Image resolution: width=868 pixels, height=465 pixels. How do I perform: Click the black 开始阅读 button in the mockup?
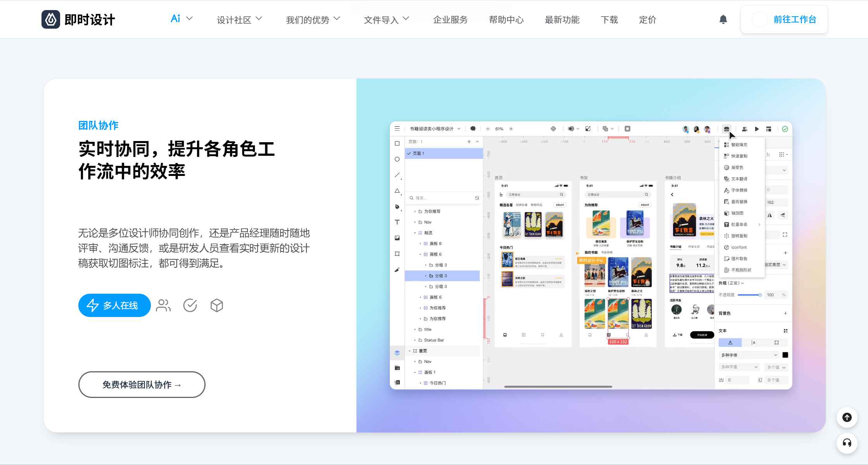point(702,335)
